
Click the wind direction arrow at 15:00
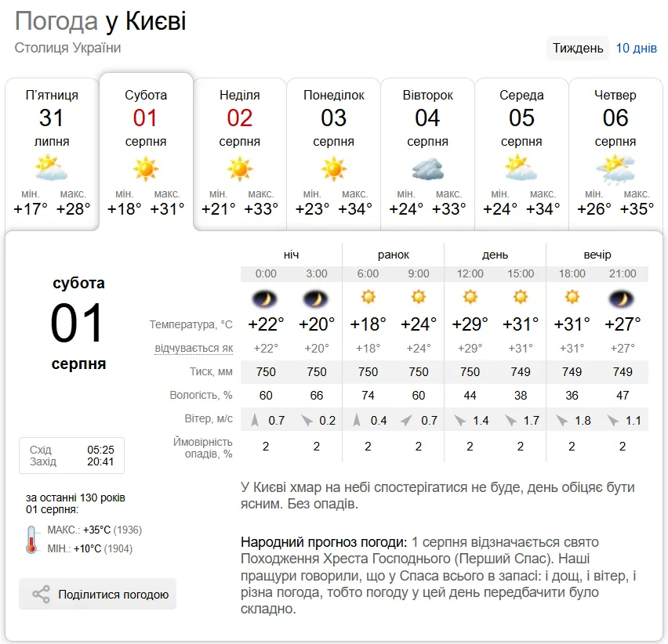point(510,421)
